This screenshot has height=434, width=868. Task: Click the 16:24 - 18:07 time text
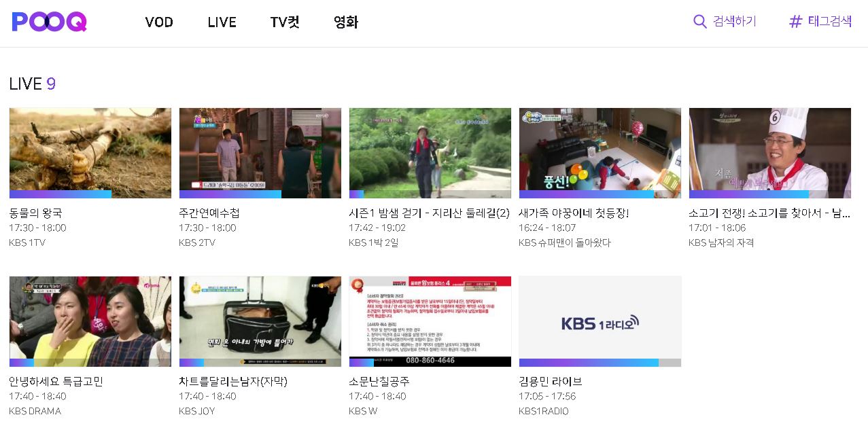[x=547, y=228]
